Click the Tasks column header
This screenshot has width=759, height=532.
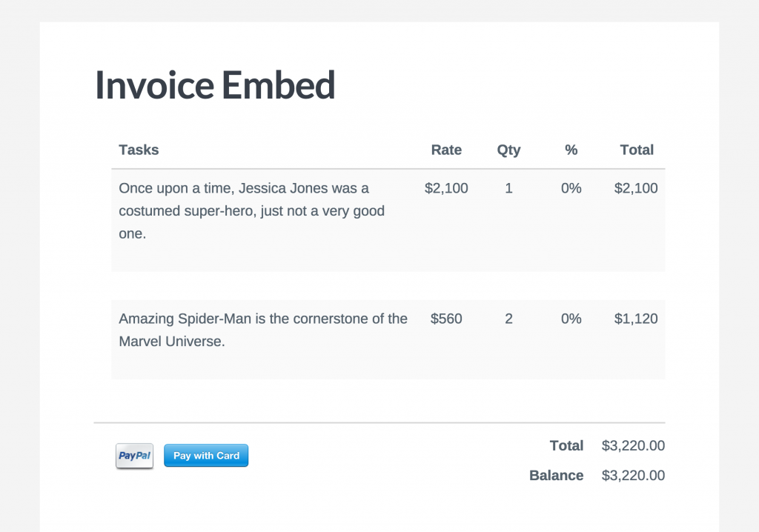(x=139, y=150)
